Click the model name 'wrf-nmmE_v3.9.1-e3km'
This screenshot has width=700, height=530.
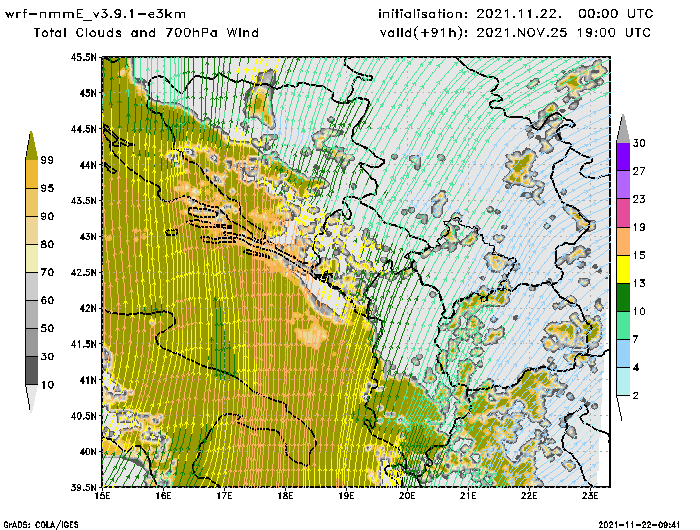pos(95,14)
